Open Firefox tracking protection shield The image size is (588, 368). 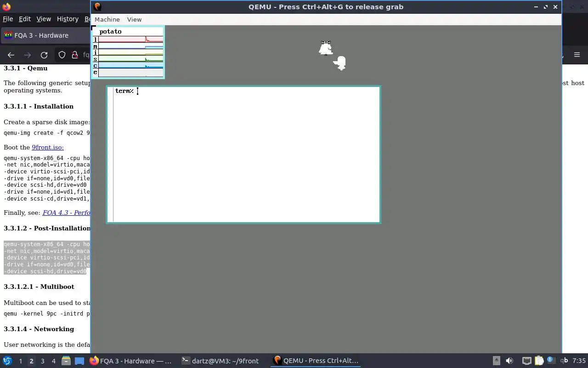coord(62,55)
